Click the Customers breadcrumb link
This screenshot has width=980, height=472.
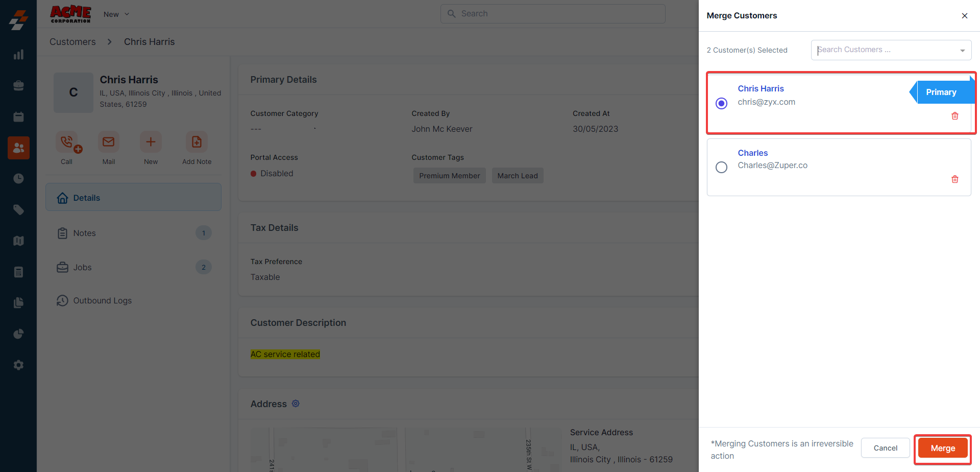pos(72,42)
